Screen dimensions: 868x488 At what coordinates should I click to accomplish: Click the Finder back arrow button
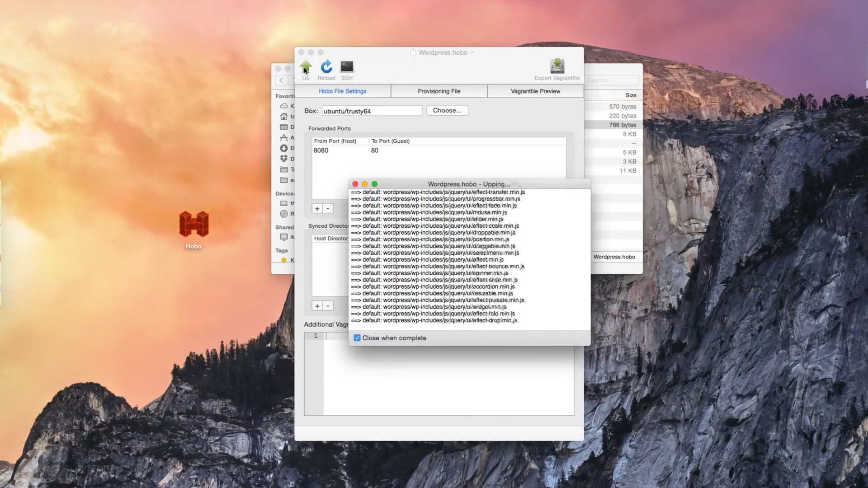coord(281,80)
